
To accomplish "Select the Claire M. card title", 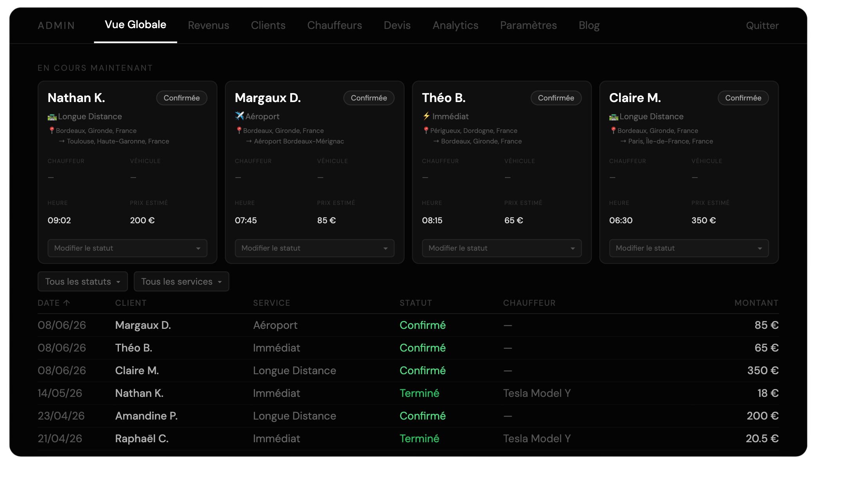I will pos(635,98).
